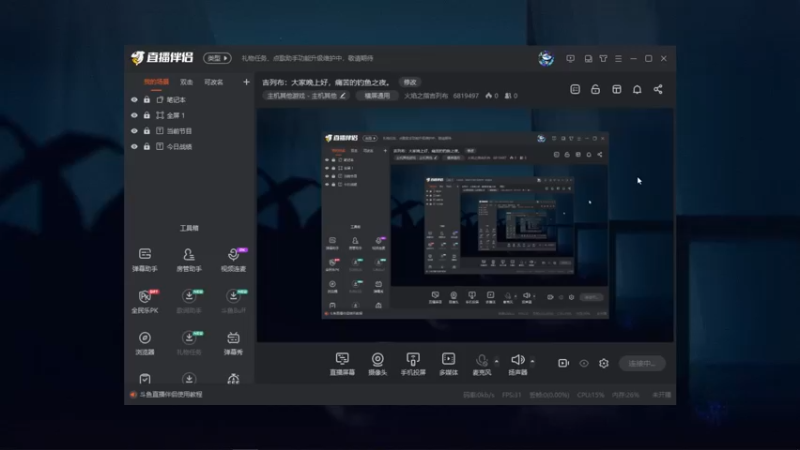Select the 笔记本 source row
800x450 pixels.
tap(190, 99)
